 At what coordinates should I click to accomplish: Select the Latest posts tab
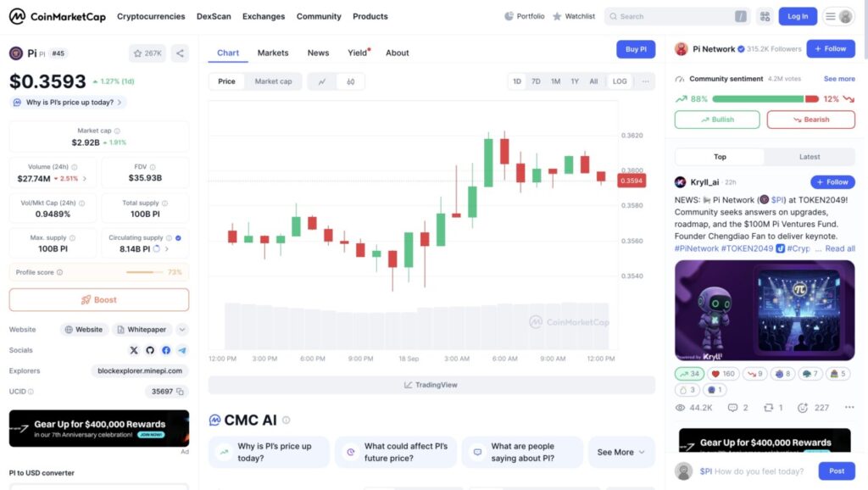810,157
